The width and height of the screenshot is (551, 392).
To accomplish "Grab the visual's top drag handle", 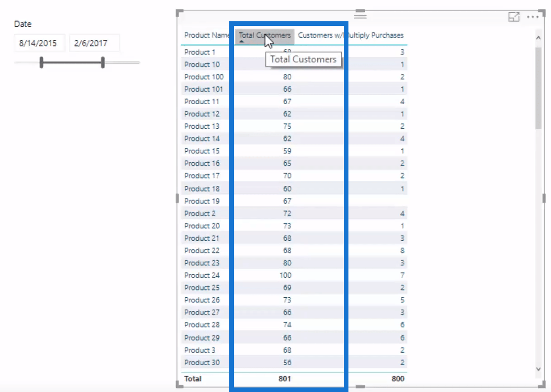I will (360, 16).
